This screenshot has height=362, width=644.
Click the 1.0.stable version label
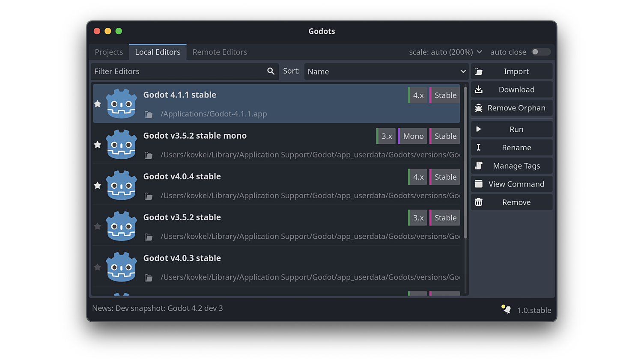534,310
